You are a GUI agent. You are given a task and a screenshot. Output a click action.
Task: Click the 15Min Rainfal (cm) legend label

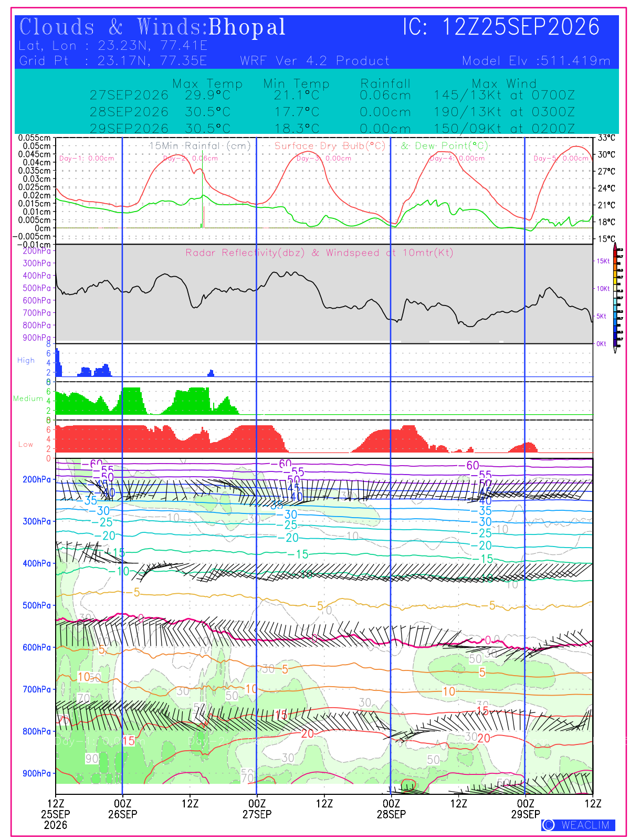click(200, 145)
